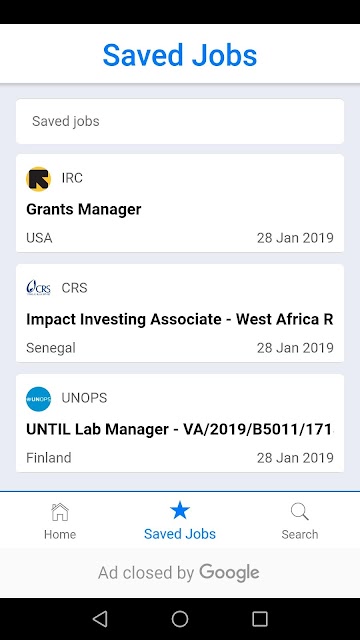Viewport: 360px width, 640px height.
Task: Switch to the Home tab label
Action: 60,534
